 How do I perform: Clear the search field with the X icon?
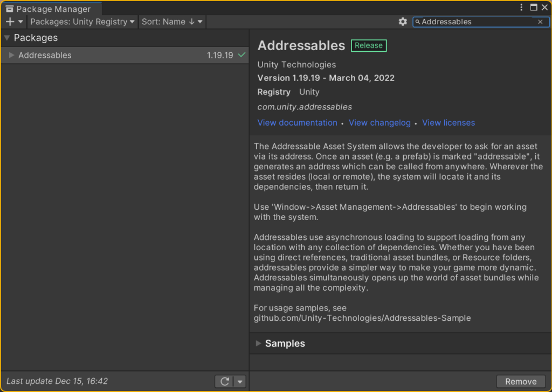click(540, 22)
